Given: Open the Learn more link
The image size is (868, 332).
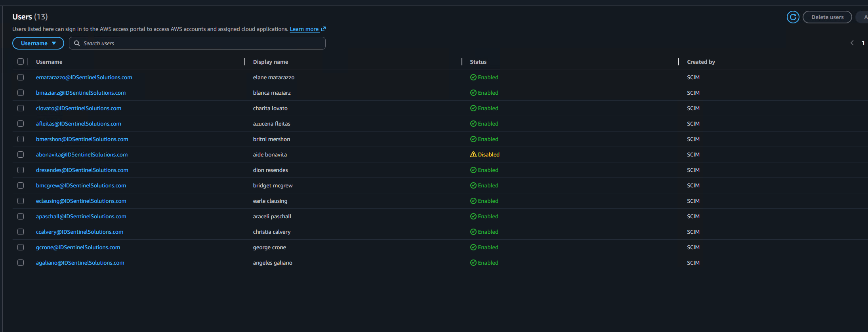Looking at the screenshot, I should click(x=307, y=29).
